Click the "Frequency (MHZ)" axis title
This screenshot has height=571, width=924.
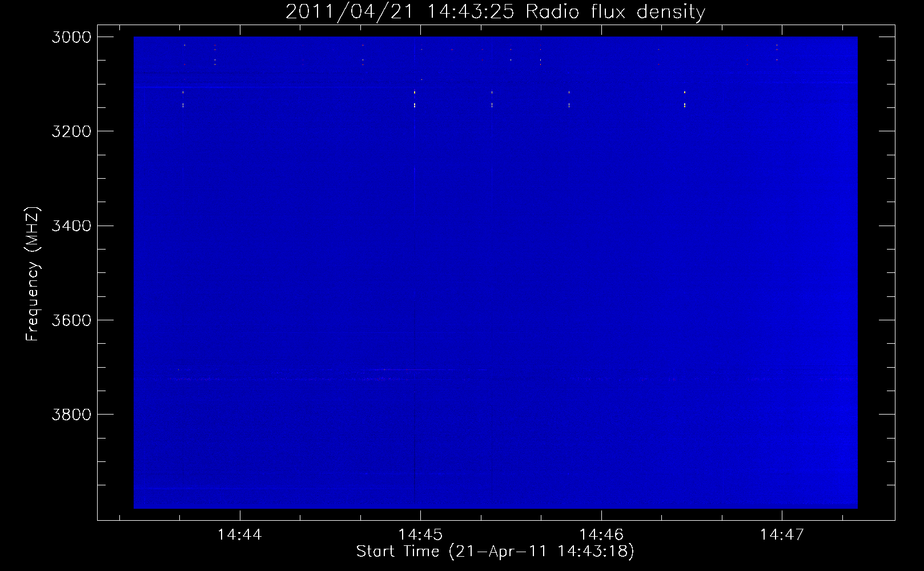click(x=33, y=274)
